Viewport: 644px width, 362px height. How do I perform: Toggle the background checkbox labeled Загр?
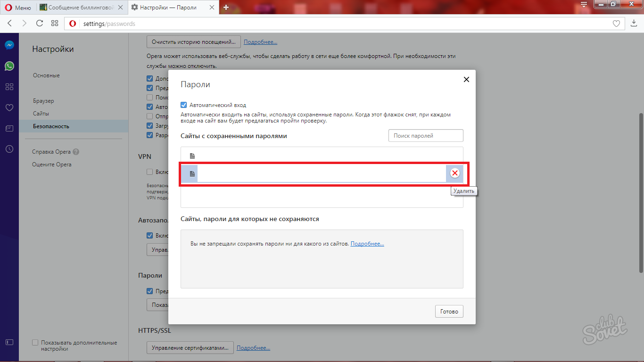149,126
